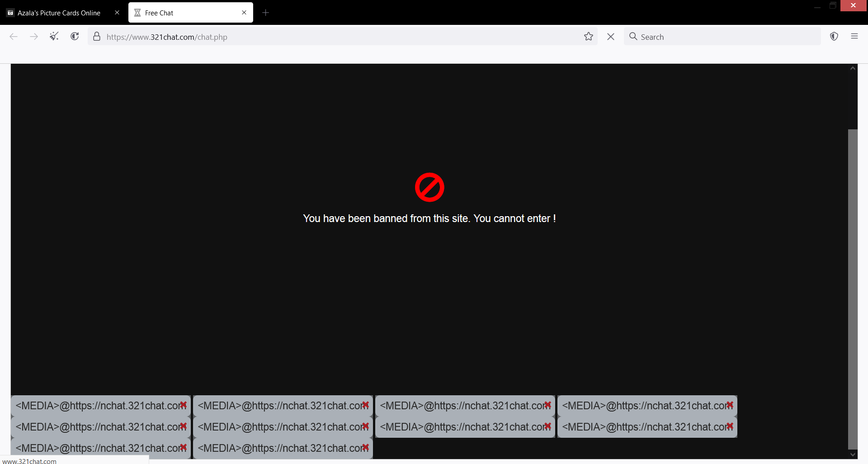The image size is (868, 464).
Task: Remove third MEDIA chip in top row
Action: (x=547, y=405)
